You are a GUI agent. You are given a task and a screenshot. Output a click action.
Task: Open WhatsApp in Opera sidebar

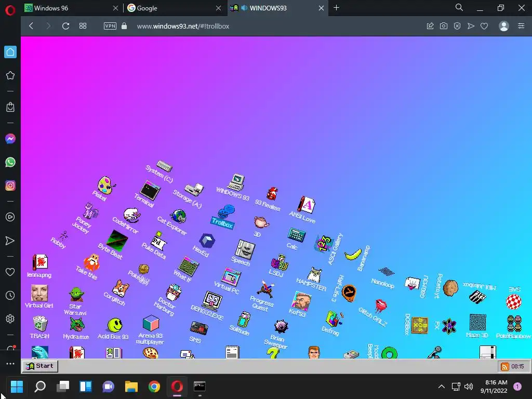[10, 162]
